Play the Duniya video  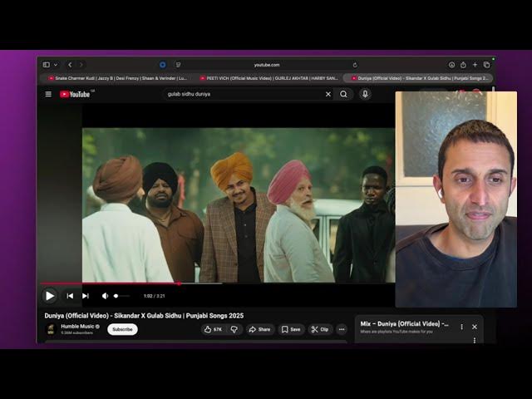50,296
